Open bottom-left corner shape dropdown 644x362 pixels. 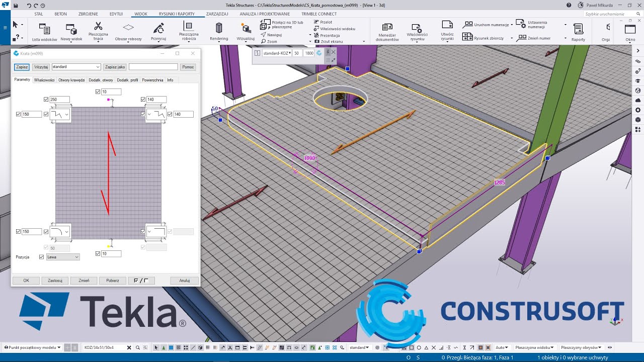click(x=60, y=231)
